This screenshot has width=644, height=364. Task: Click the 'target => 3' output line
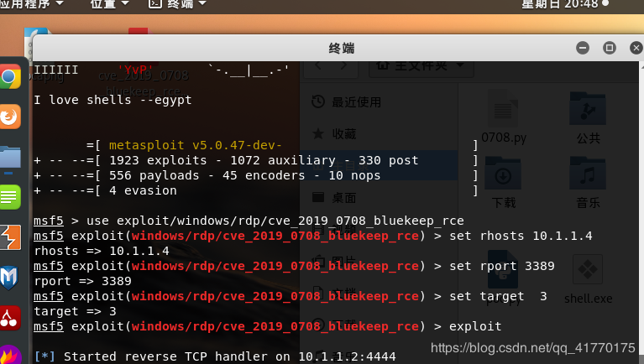75,311
